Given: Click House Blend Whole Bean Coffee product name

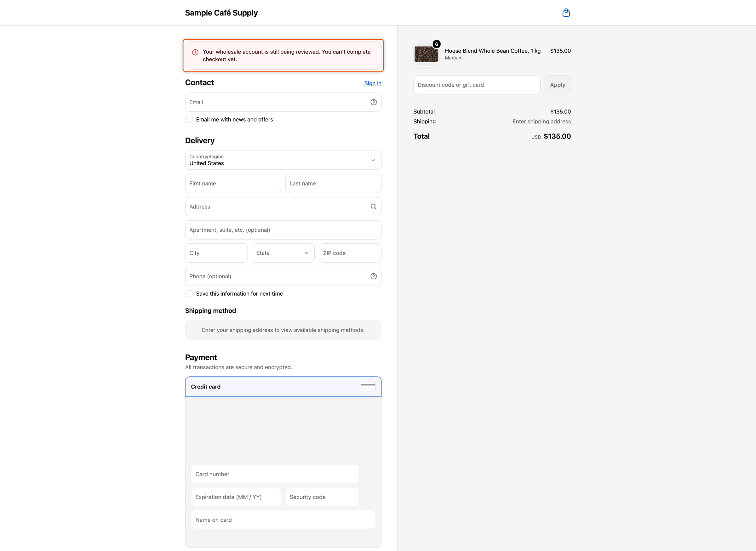Looking at the screenshot, I should (492, 51).
